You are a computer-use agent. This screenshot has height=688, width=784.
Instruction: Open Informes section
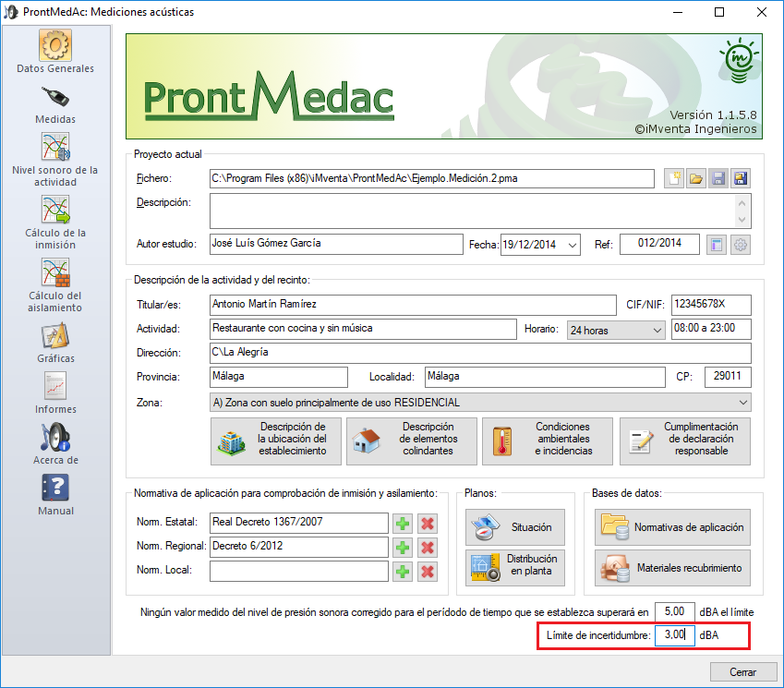(55, 393)
